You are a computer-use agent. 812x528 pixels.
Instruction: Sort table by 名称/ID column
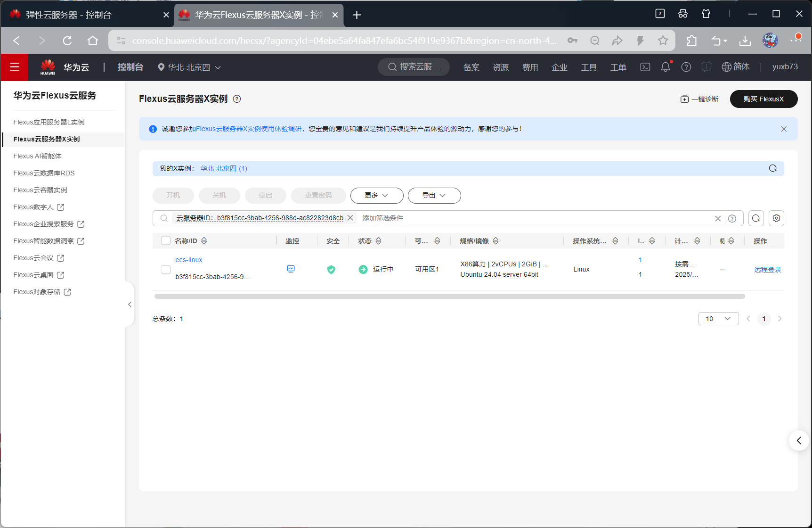[204, 241]
